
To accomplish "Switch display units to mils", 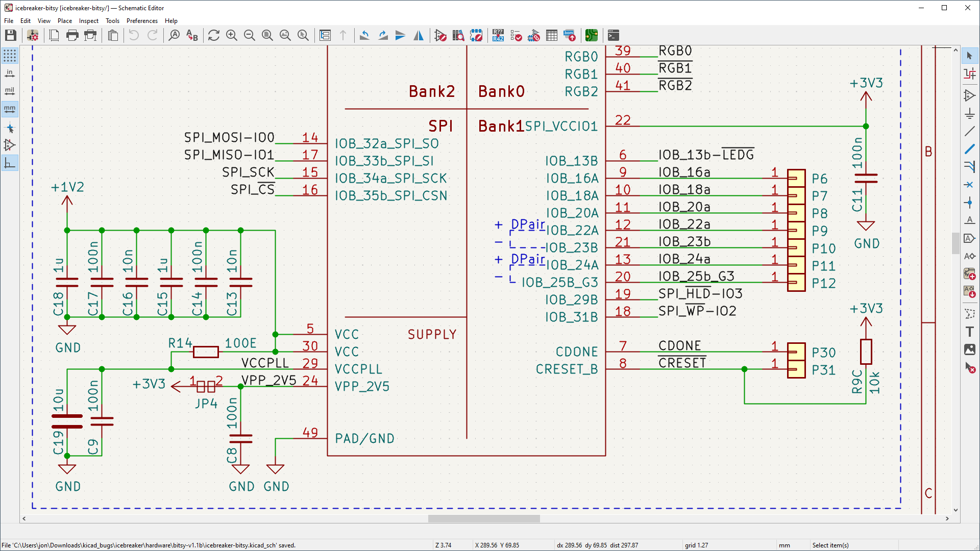I will [10, 90].
